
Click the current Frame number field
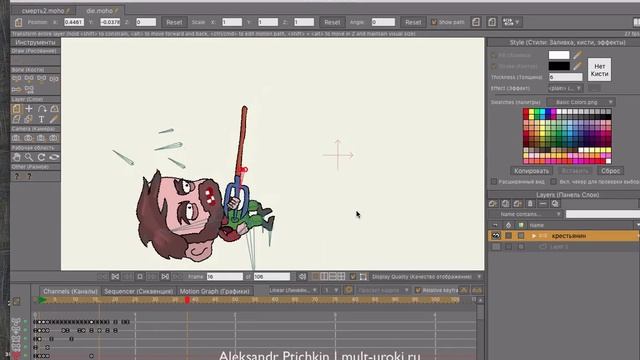(224, 277)
